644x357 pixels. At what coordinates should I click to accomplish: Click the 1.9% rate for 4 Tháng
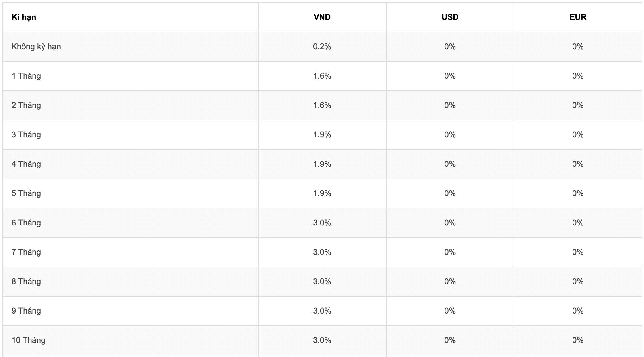(x=322, y=164)
